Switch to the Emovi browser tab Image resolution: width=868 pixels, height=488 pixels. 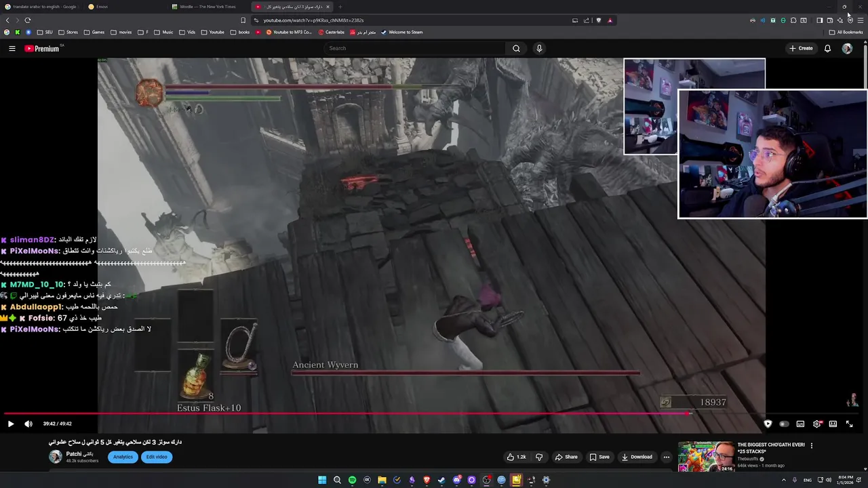(125, 7)
